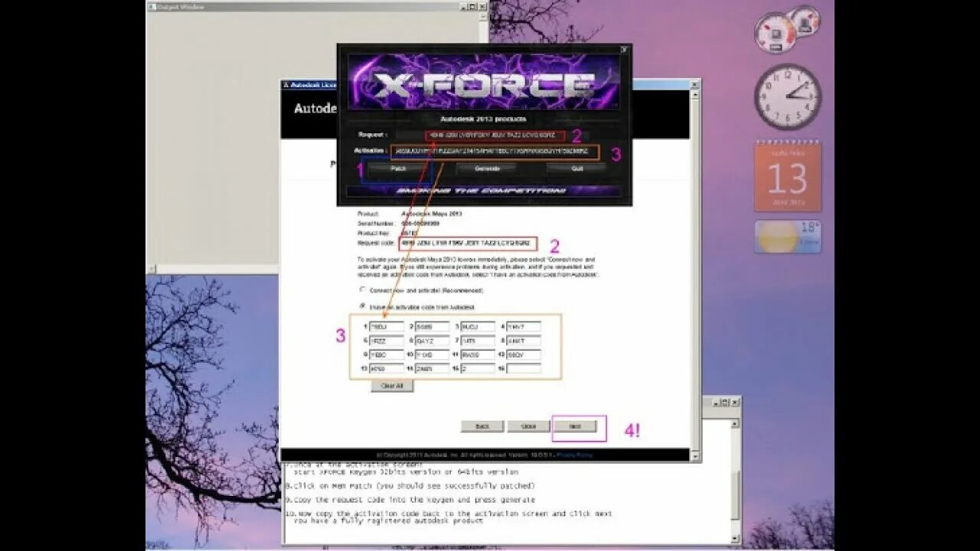980x551 pixels.
Task: Close the Autodesk licensing window
Action: point(694,83)
